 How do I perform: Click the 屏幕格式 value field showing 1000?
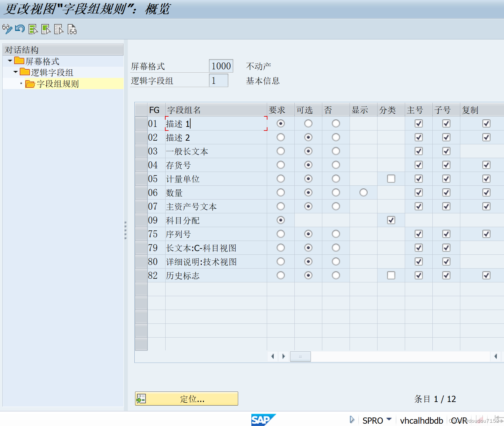tap(220, 66)
